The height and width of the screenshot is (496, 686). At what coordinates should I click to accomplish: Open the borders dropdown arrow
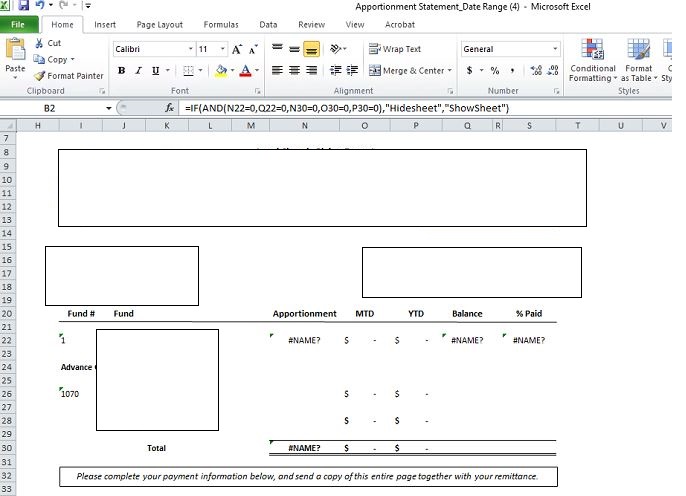pos(200,70)
